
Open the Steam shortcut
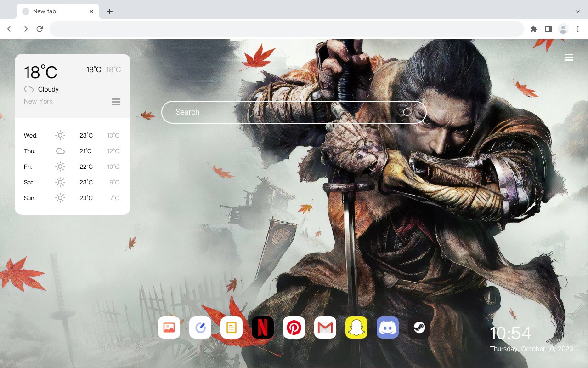coord(419,328)
